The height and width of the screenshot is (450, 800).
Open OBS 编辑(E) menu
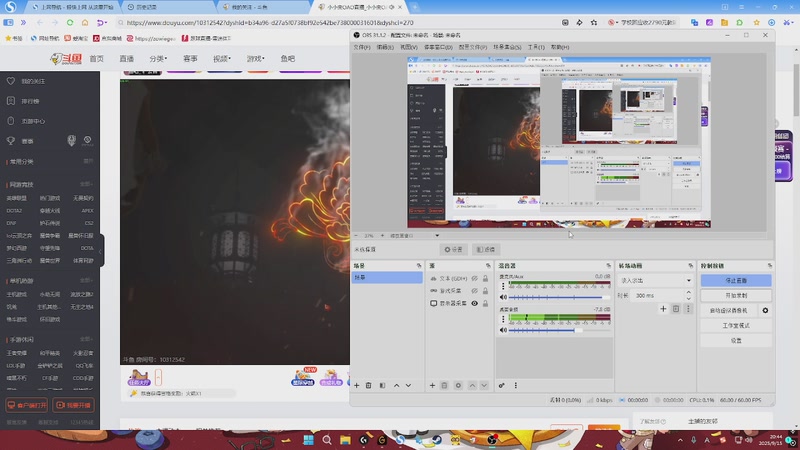(x=385, y=47)
